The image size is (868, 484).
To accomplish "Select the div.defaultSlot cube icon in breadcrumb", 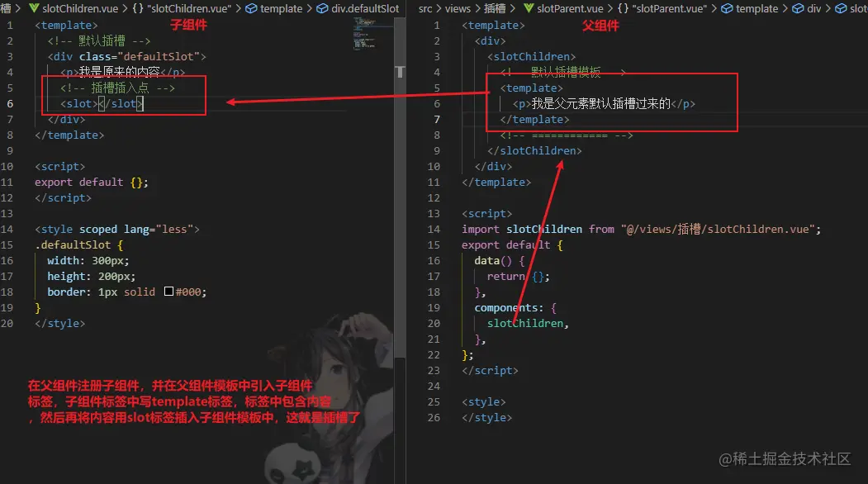I will [322, 8].
